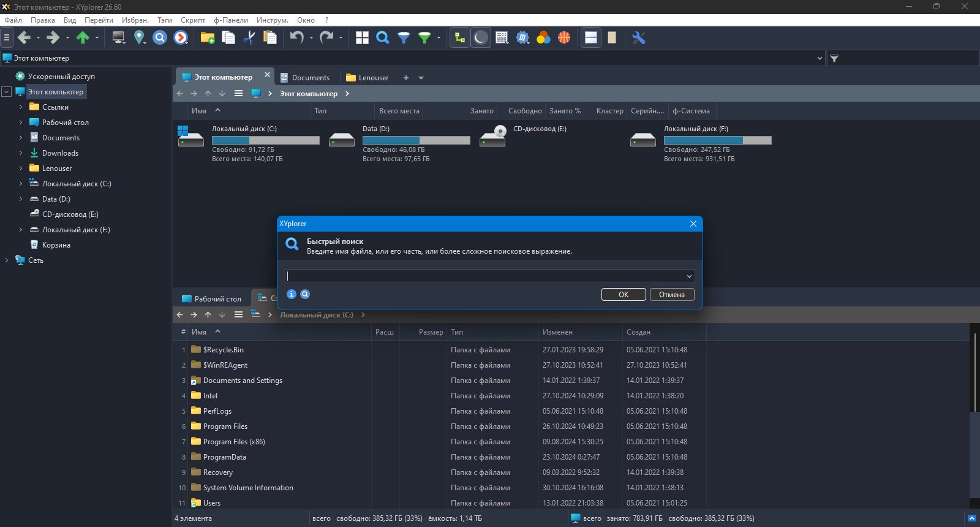Click the Paste clipboard icon
Screen dimensions: 980x527
(269, 38)
